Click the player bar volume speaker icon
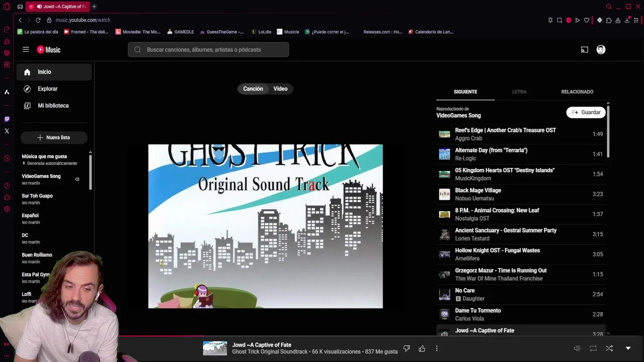 pos(577,348)
